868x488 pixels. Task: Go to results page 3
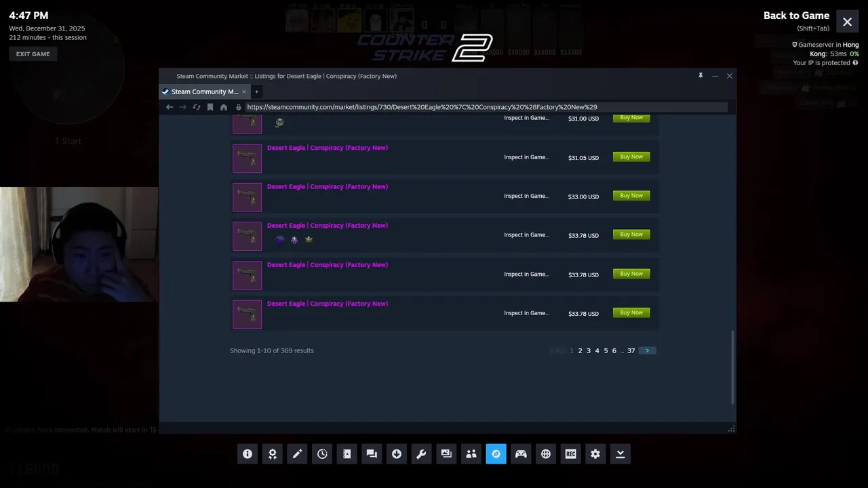pyautogui.click(x=589, y=350)
